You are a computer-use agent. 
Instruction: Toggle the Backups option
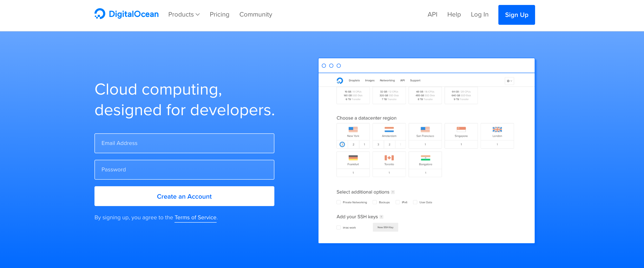pyautogui.click(x=374, y=202)
